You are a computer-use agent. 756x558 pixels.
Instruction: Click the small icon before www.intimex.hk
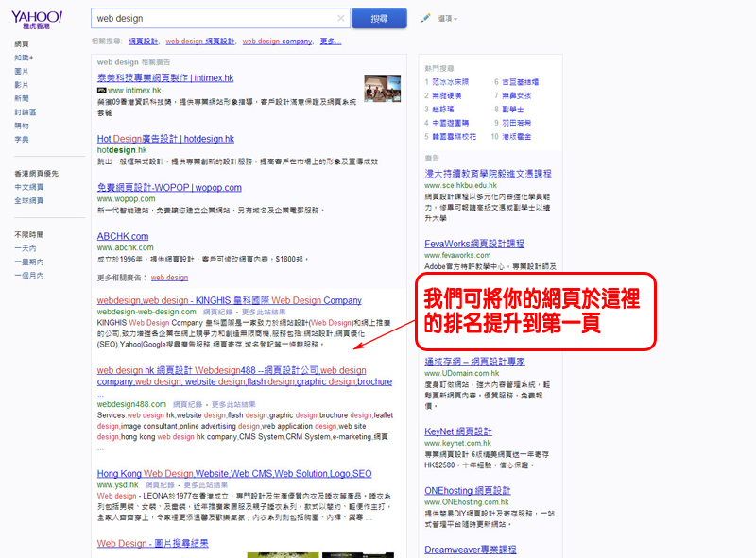(x=101, y=91)
